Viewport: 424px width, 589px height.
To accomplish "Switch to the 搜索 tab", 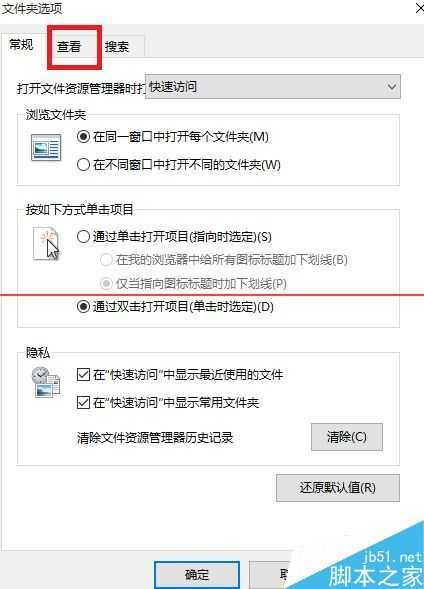I will 117,47.
